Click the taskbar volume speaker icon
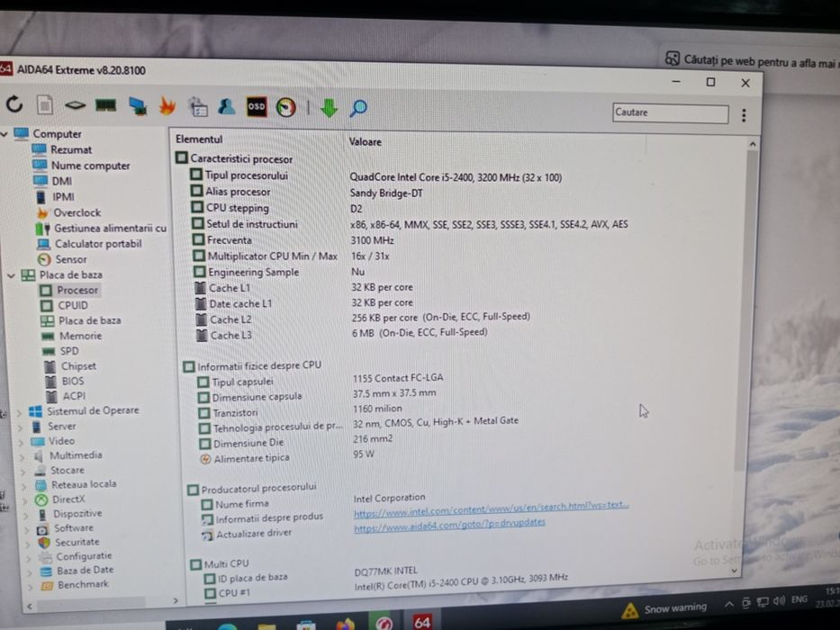Viewport: 840px width, 630px height. [780, 600]
